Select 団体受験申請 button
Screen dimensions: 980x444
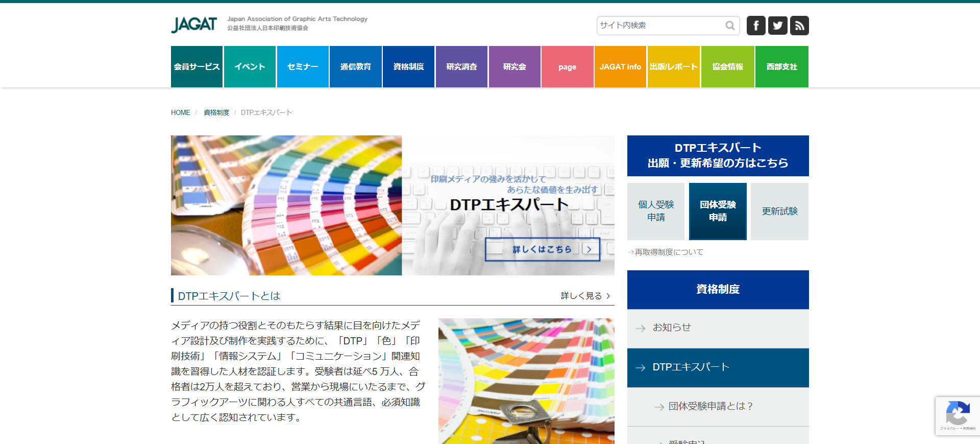coord(718,211)
